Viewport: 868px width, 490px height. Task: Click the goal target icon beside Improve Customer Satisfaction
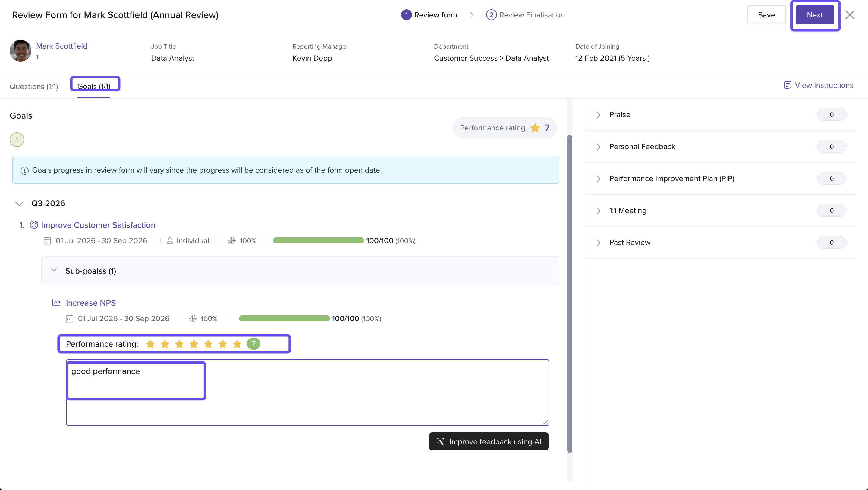tap(34, 225)
